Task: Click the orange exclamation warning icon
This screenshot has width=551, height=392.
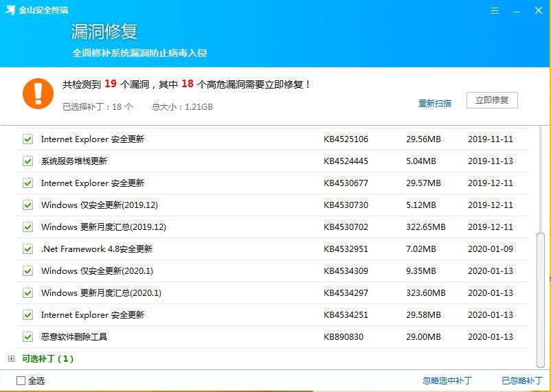Action: coord(38,94)
